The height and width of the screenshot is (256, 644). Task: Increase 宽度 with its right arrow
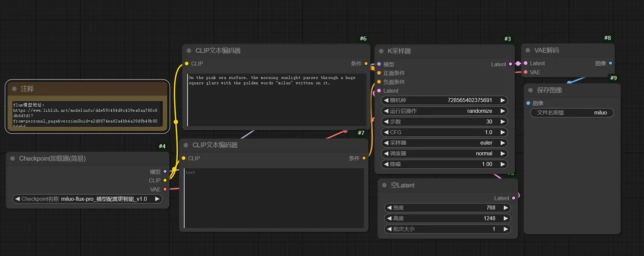506,208
